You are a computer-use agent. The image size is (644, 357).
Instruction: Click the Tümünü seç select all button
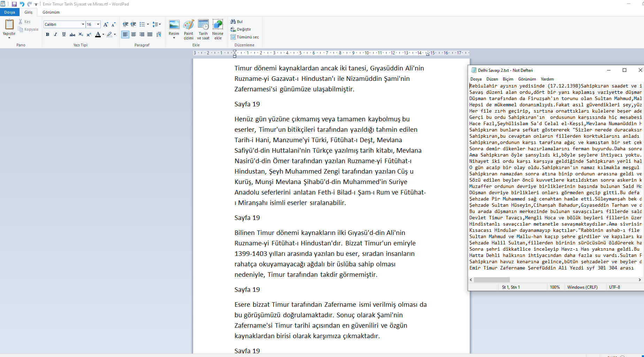[x=245, y=37]
